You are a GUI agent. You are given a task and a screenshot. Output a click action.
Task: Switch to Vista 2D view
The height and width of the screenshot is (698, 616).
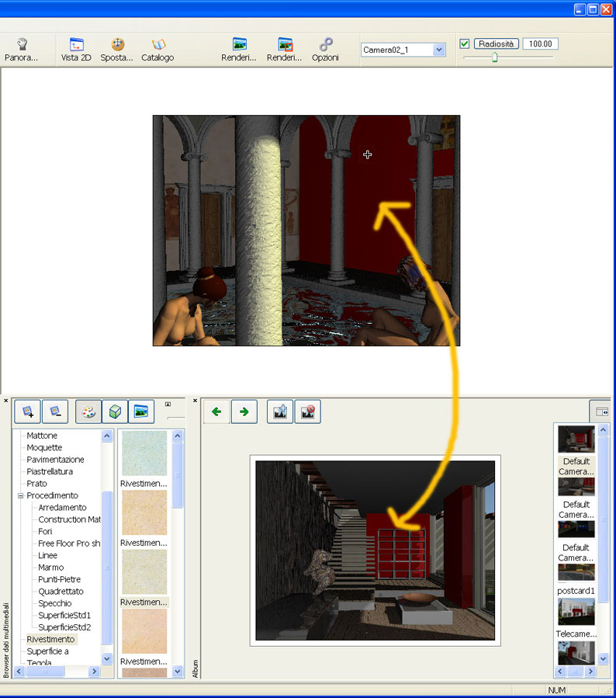pos(76,50)
